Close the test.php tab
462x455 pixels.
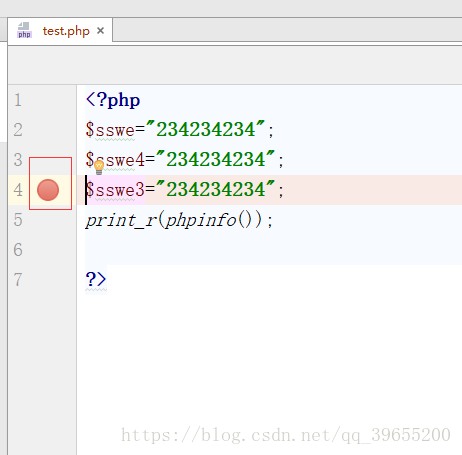click(x=100, y=31)
